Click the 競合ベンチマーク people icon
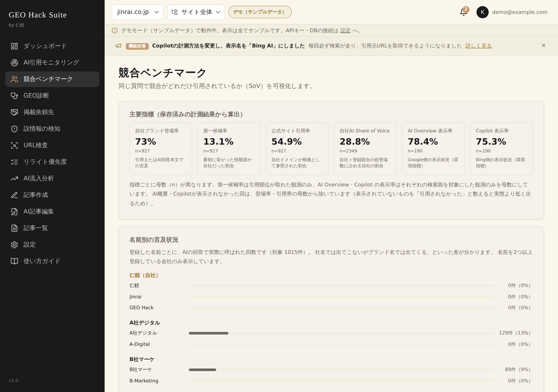Screen dimensions: 558x392 pos(14,79)
